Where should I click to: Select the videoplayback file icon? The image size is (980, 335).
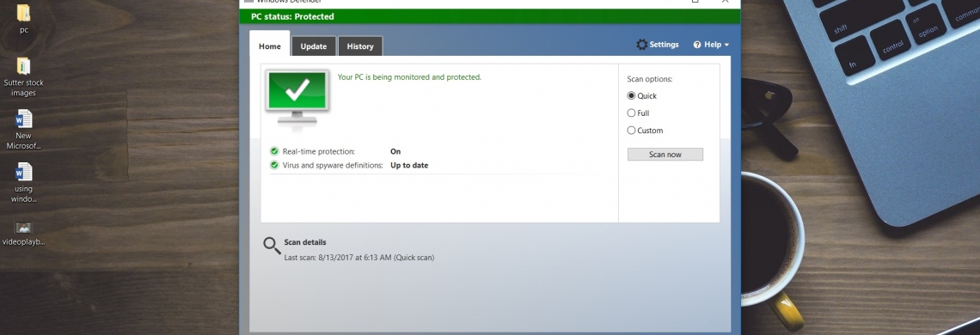[24, 228]
